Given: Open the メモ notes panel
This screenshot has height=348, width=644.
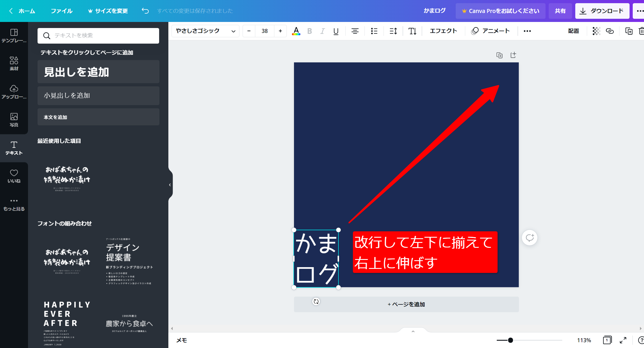Looking at the screenshot, I should point(182,340).
